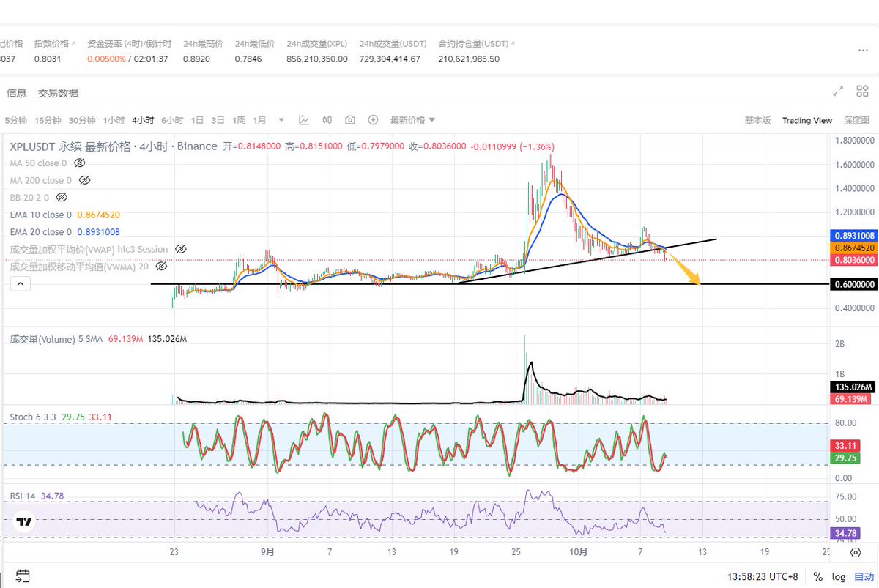Switch to 基本版 chart mode

click(x=757, y=120)
